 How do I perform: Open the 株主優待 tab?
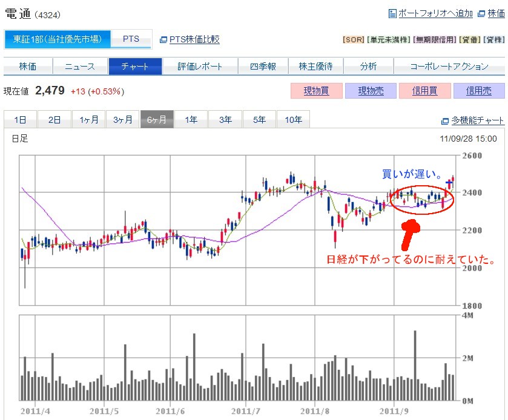[315, 67]
